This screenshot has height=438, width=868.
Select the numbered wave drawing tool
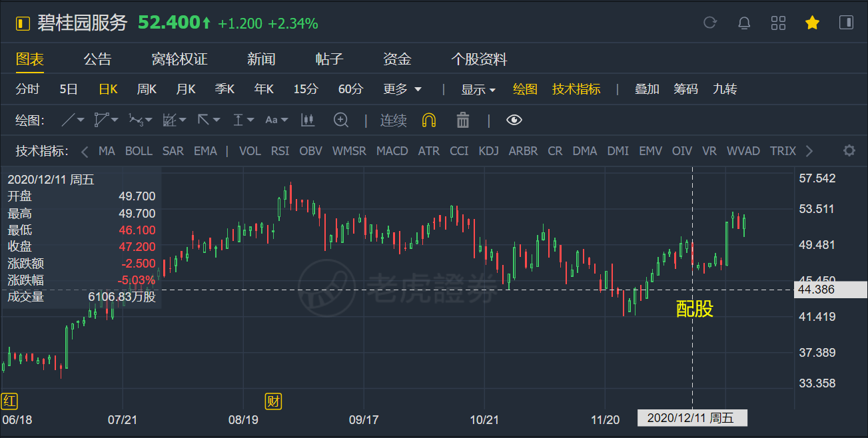(136, 120)
